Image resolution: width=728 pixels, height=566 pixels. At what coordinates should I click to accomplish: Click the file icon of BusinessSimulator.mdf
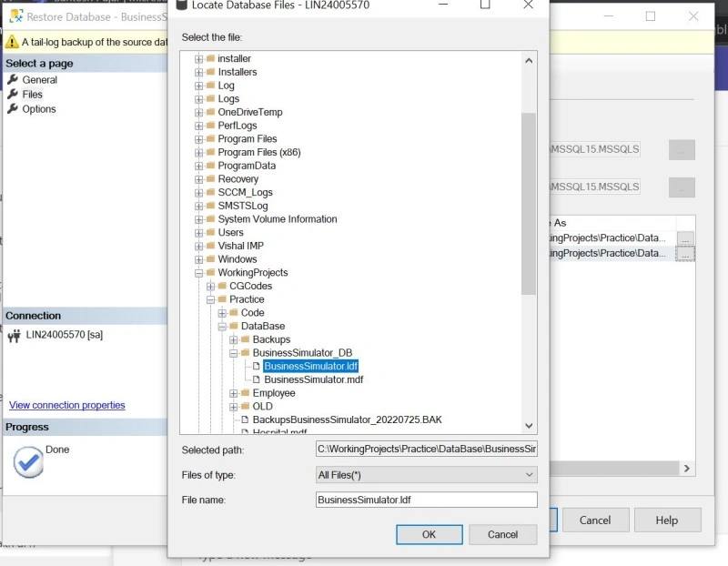click(x=257, y=379)
